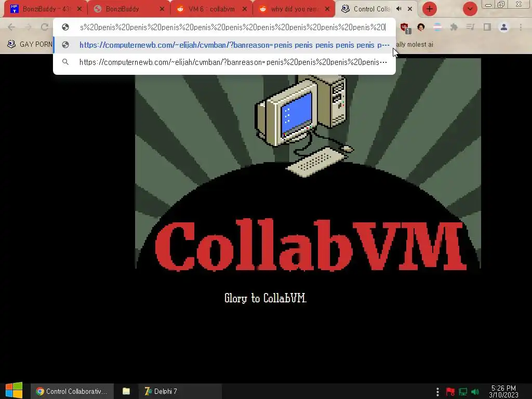The image size is (532, 399).
Task: Open the taskbar clock showing 5:26 PM
Action: (503, 392)
